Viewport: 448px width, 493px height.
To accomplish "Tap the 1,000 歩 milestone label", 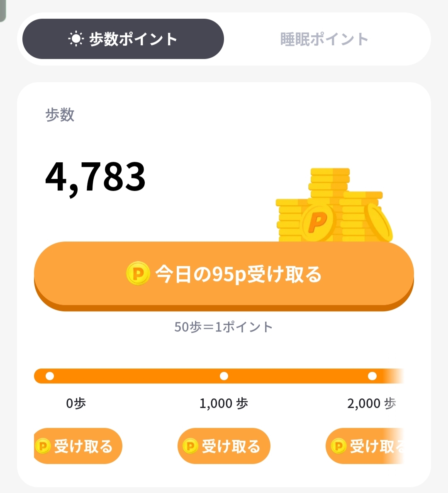I will (x=224, y=403).
